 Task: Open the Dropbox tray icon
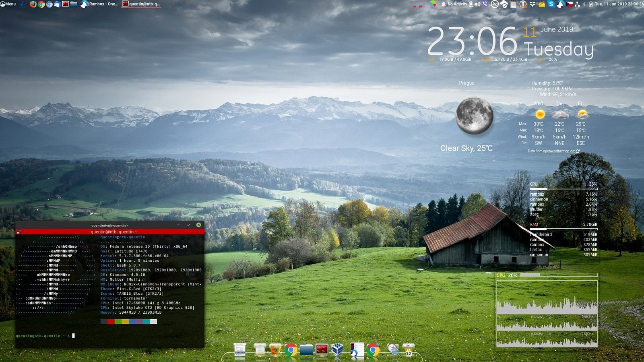click(533, 4)
